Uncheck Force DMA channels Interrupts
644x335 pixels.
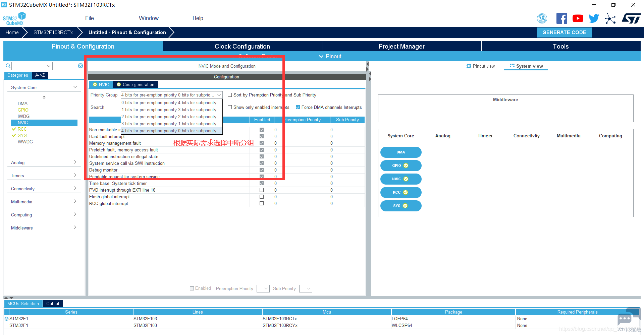(x=298, y=107)
